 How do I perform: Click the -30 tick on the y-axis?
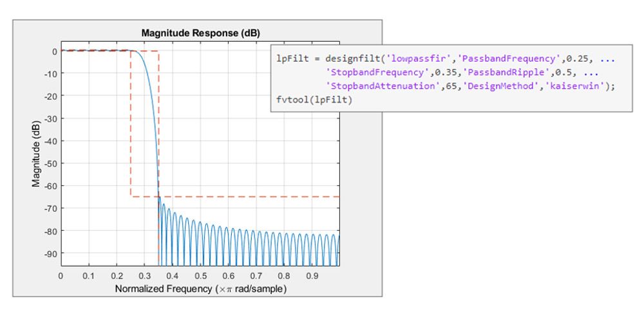pyautogui.click(x=49, y=118)
